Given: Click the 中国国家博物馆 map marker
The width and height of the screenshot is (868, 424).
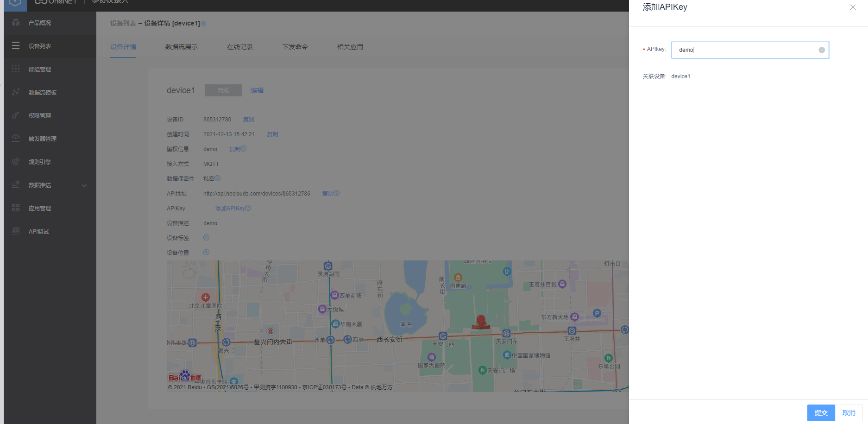Looking at the screenshot, I should point(507,355).
